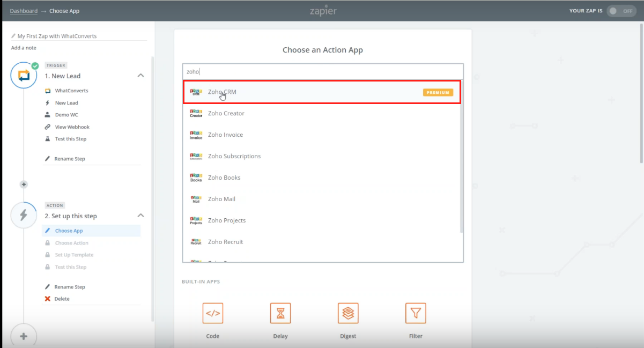
Task: Select the Digest stack icon
Action: click(348, 313)
